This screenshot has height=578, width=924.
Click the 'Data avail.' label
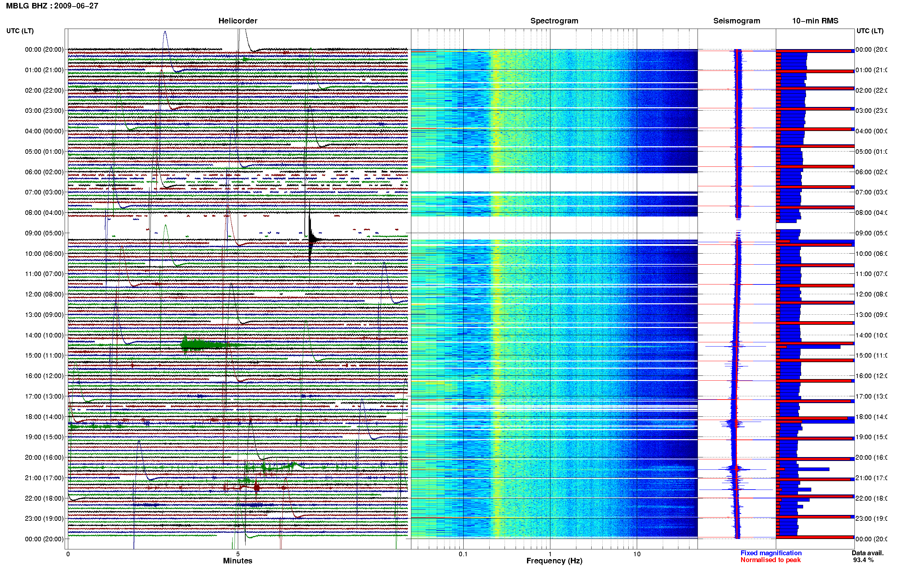pyautogui.click(x=867, y=553)
